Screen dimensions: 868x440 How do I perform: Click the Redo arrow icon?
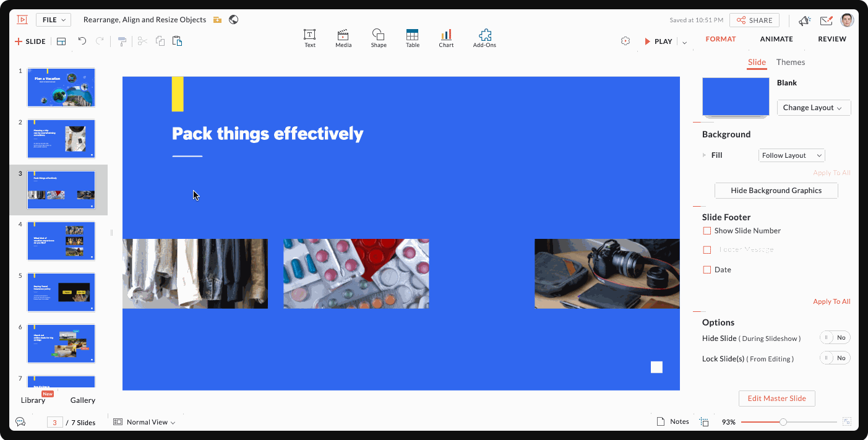[100, 41]
